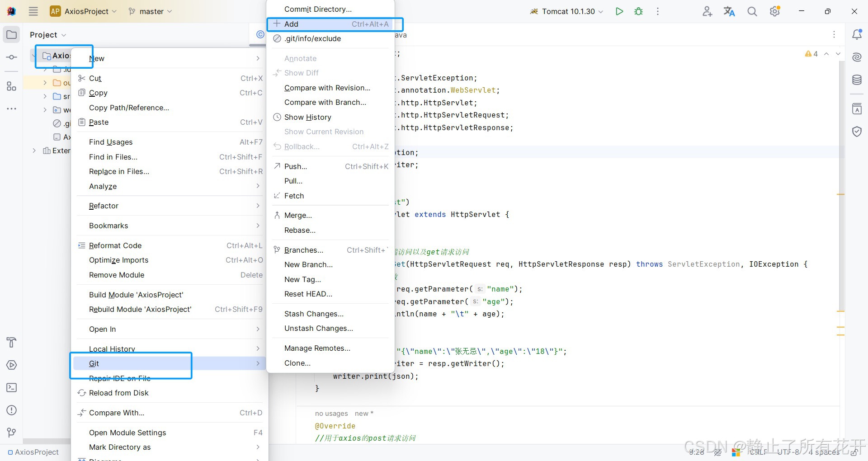Screen dimensions: 868x461
Task: Go to next highlighted error arrow
Action: (838, 54)
